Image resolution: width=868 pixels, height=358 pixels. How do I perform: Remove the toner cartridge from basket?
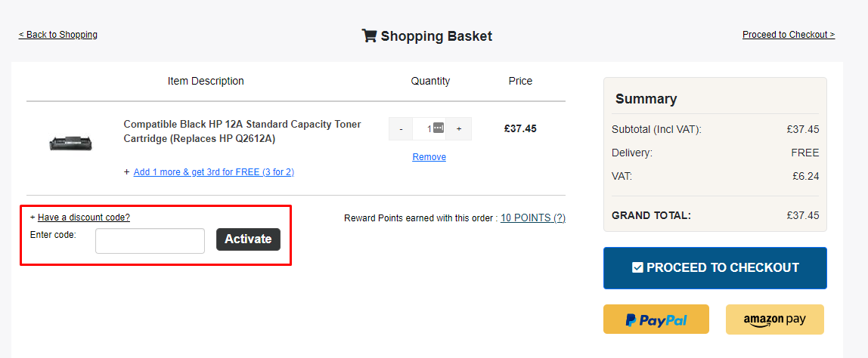click(x=429, y=157)
